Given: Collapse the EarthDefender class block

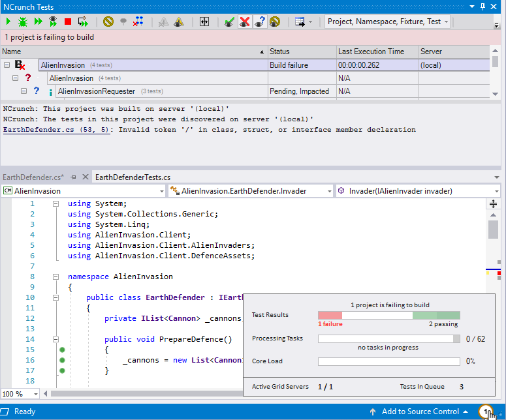Looking at the screenshot, I should tap(56, 297).
